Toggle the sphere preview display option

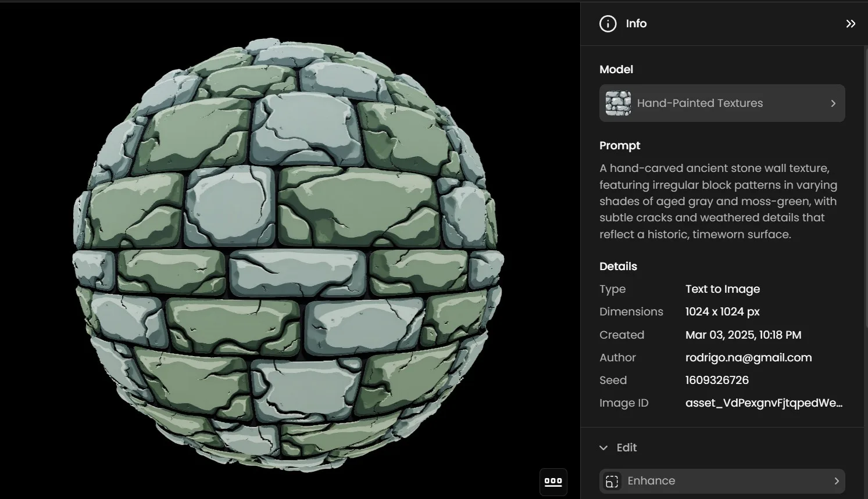[x=552, y=482]
